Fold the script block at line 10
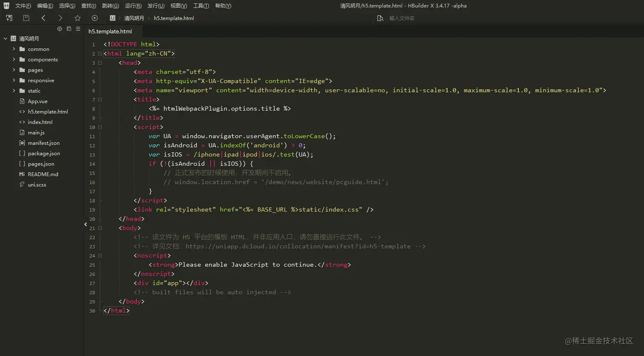Screen dimensions: 644x356 coord(100,127)
